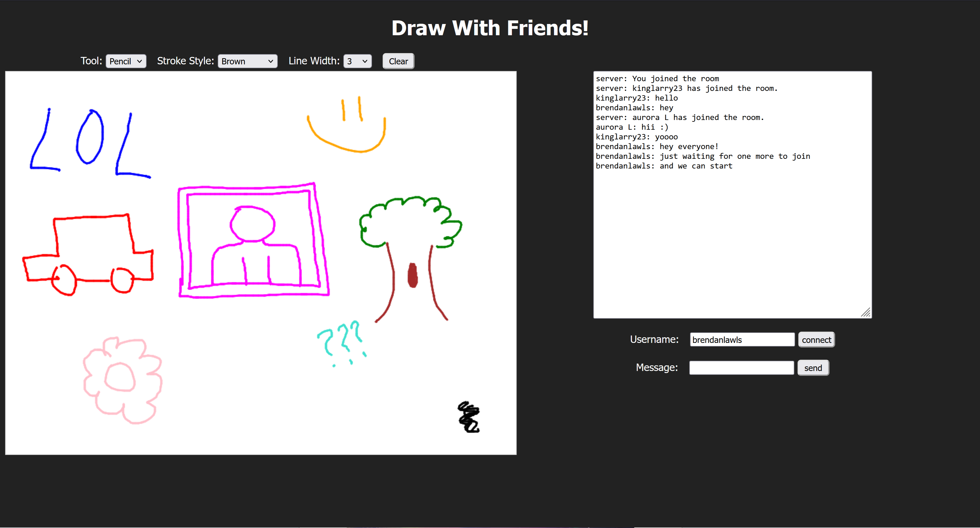This screenshot has width=980, height=528.
Task: Open the Line Width dropdown
Action: pyautogui.click(x=357, y=61)
